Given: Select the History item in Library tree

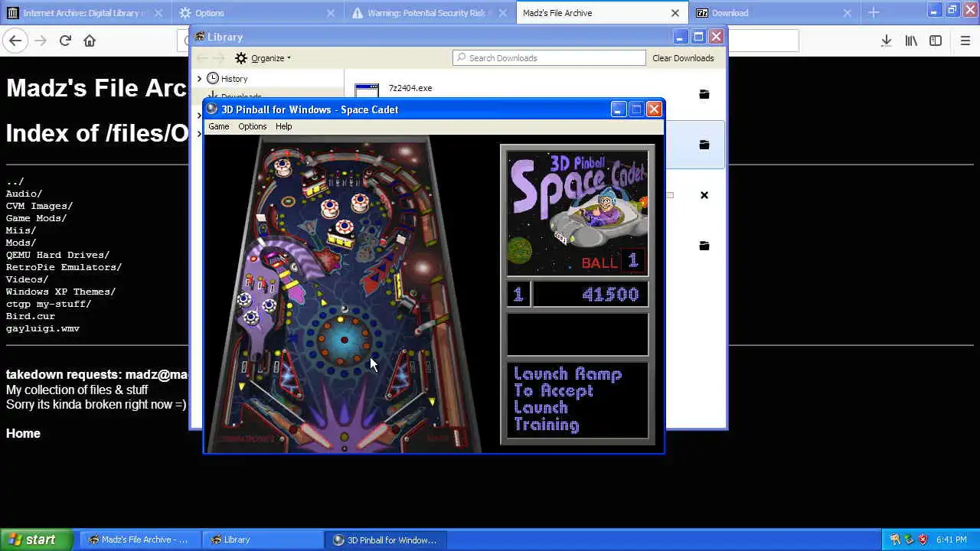Looking at the screenshot, I should (234, 79).
